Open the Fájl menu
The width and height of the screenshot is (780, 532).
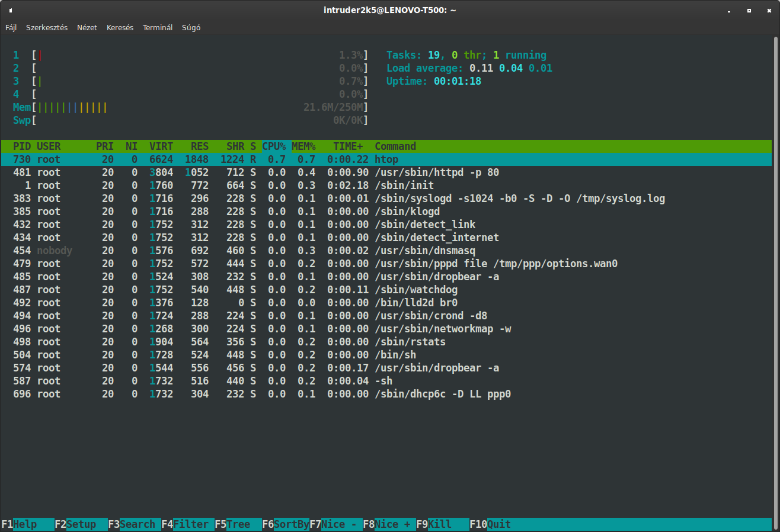11,27
